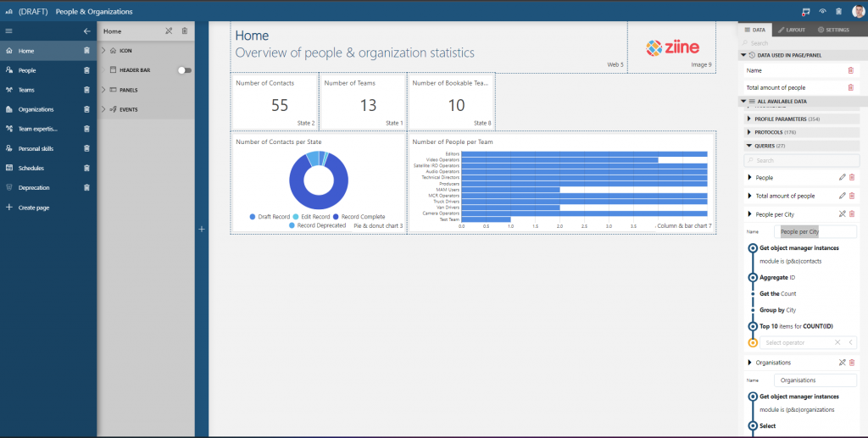This screenshot has height=438, width=868.
Task: Delete the Deprecation page via trash icon
Action: [x=86, y=187]
